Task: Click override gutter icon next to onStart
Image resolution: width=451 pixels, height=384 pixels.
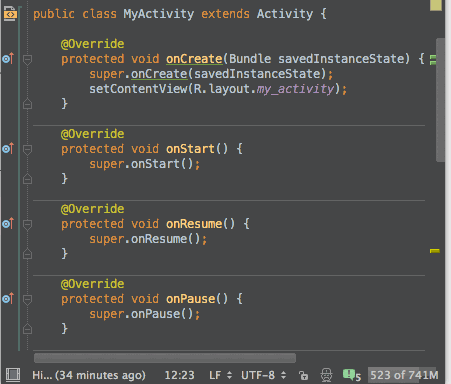Action: tap(8, 149)
